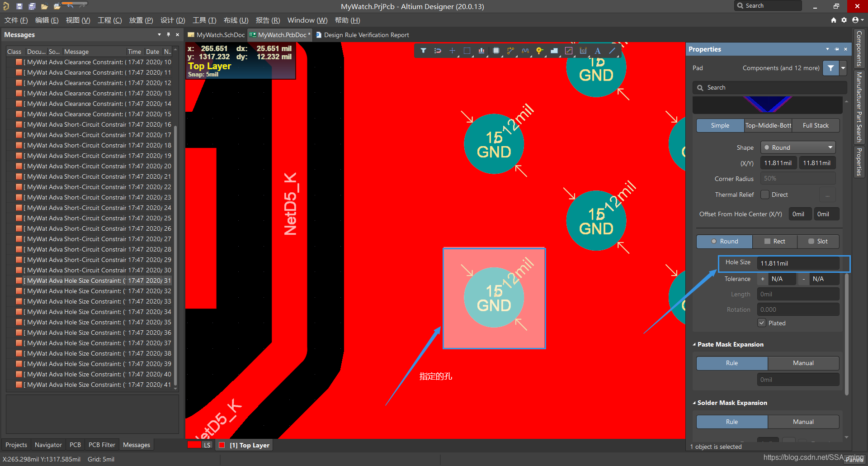Click the Top Layer red color swatch
The width and height of the screenshot is (868, 466).
point(222,445)
